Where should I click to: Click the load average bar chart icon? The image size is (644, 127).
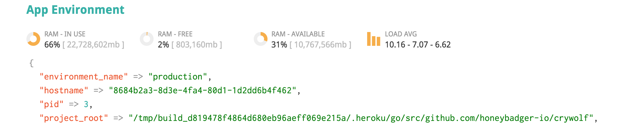pyautogui.click(x=373, y=39)
